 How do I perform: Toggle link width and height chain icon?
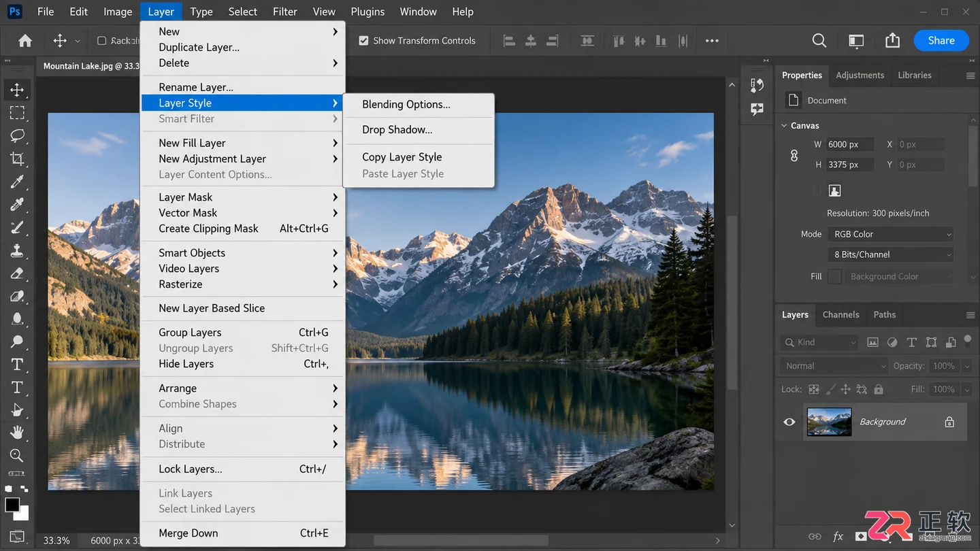(x=794, y=155)
